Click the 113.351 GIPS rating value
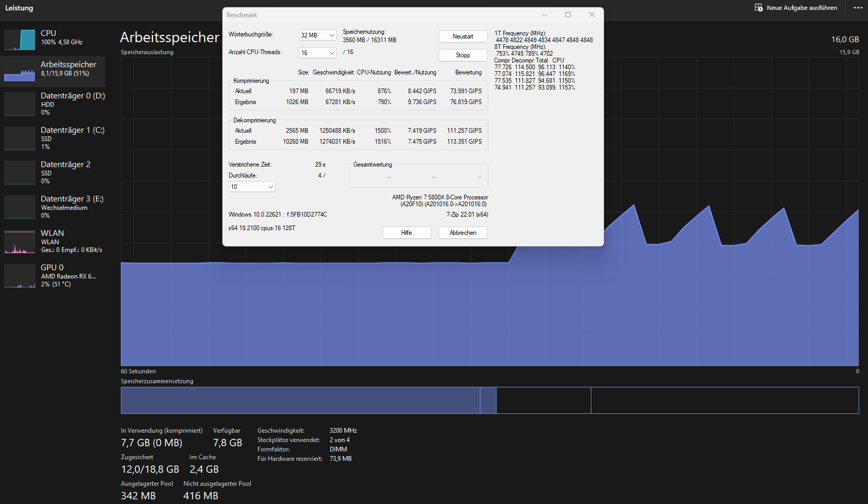The height and width of the screenshot is (504, 868). pyautogui.click(x=464, y=142)
